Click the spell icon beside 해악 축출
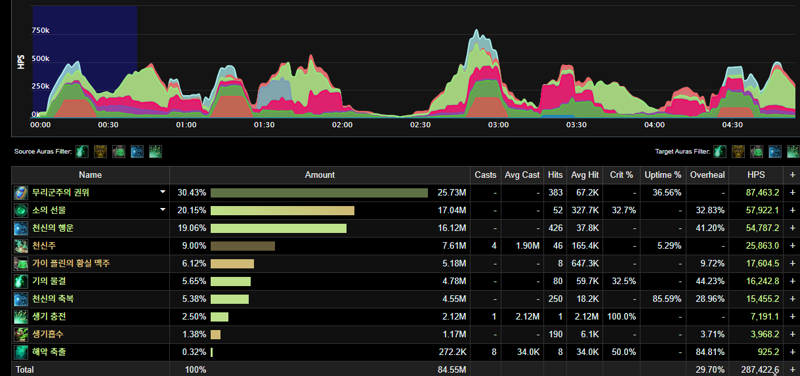 (x=21, y=352)
